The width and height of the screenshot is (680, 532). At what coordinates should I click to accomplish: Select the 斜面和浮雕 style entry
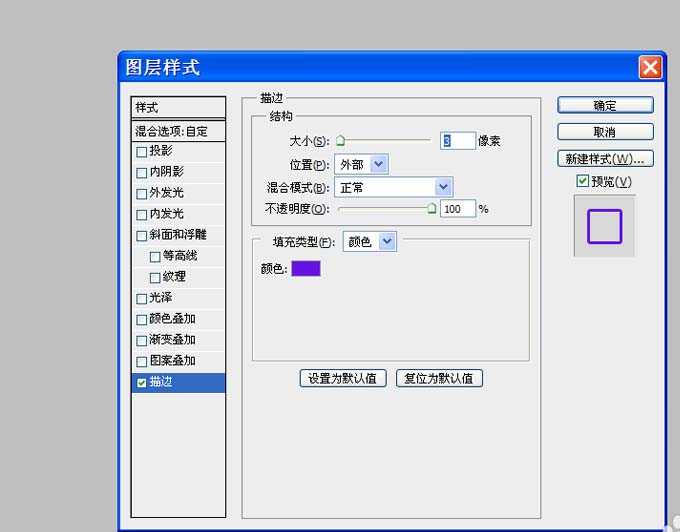click(177, 235)
